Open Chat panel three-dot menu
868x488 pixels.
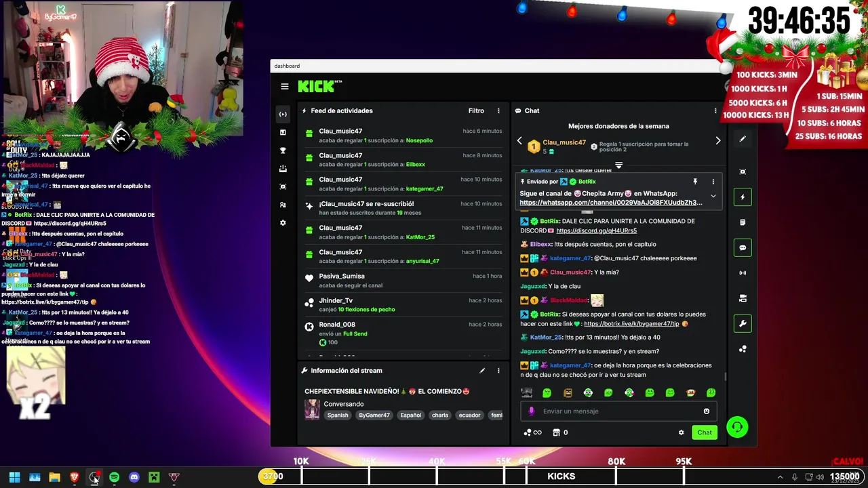coord(715,110)
